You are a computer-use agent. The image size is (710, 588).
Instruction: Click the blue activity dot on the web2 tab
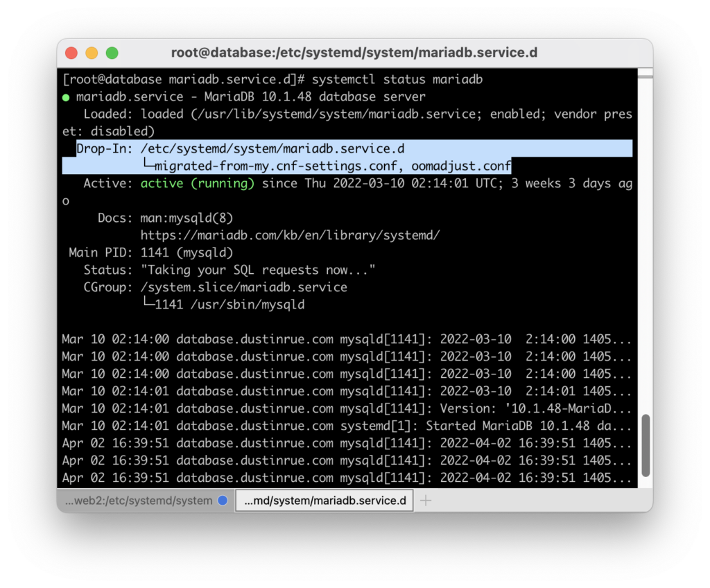pos(223,501)
